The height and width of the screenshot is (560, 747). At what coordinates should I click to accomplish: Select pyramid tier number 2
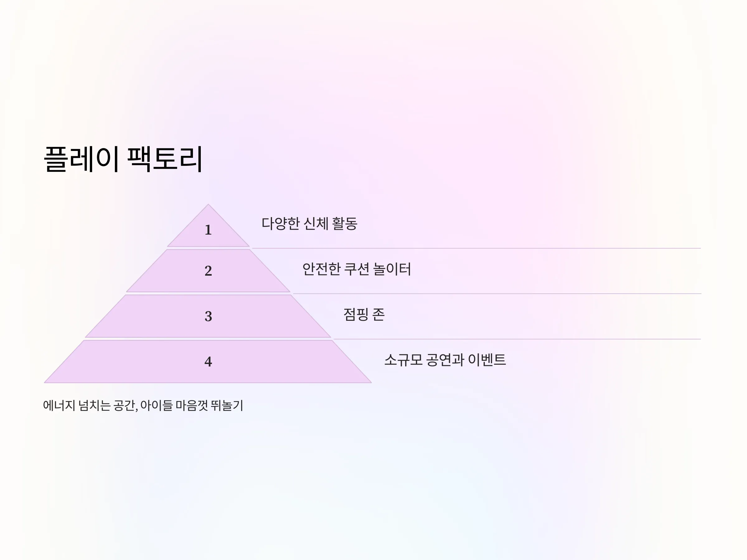pyautogui.click(x=208, y=271)
